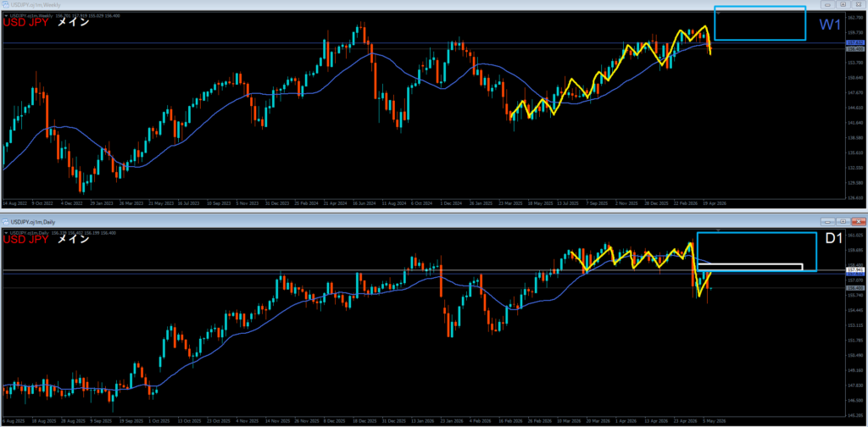868x427 pixels.
Task: Click the 157.941 price tag on the Daily chart
Action: point(856,270)
